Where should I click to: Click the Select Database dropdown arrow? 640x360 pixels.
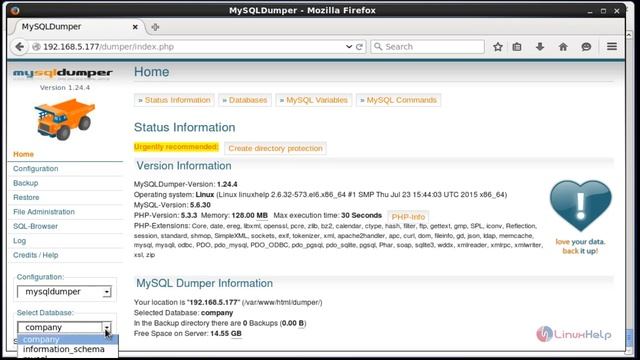[107, 327]
